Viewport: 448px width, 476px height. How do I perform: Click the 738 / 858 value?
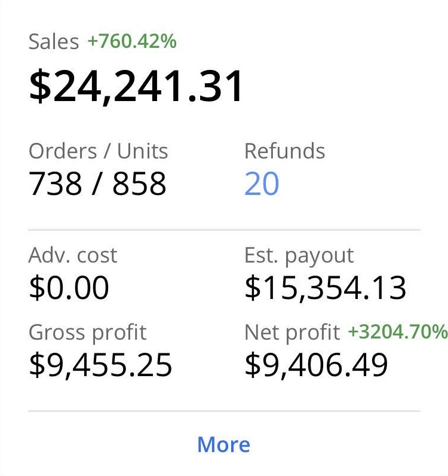[97, 184]
